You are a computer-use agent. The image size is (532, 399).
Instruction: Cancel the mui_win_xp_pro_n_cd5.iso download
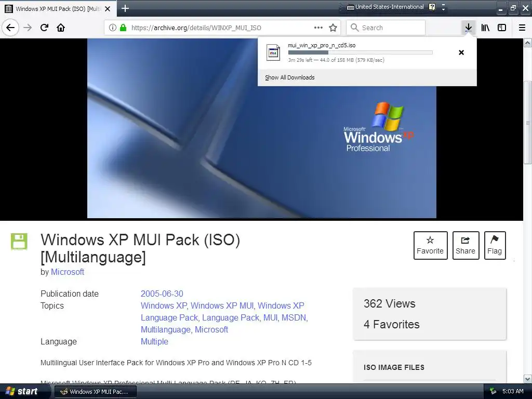click(x=461, y=52)
